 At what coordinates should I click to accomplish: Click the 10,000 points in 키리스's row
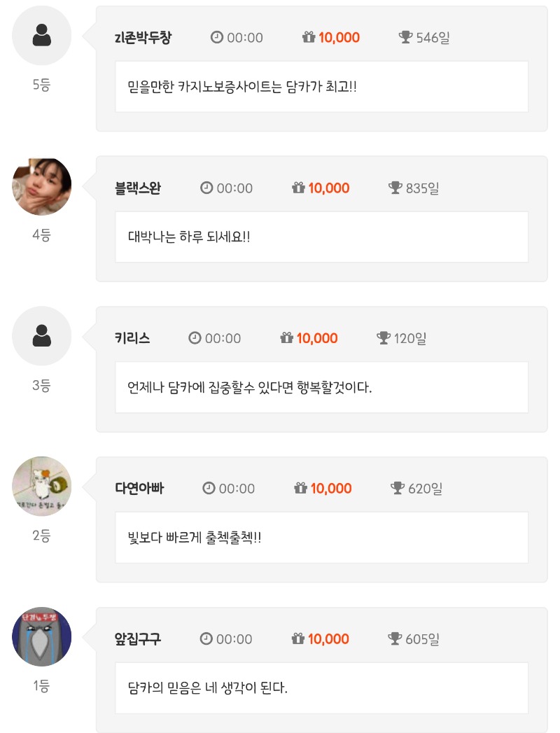coord(317,338)
